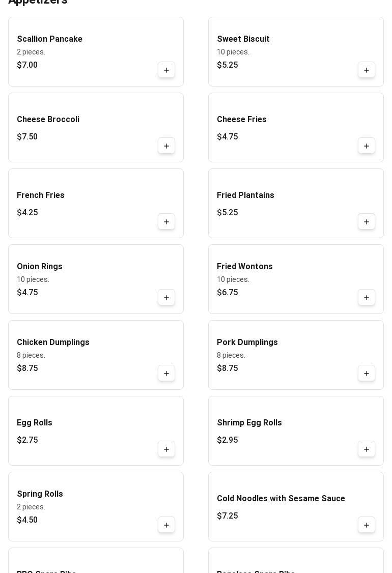392x573 pixels.
Task: Click plus button for Cheese Broccoli
Action: click(x=166, y=146)
